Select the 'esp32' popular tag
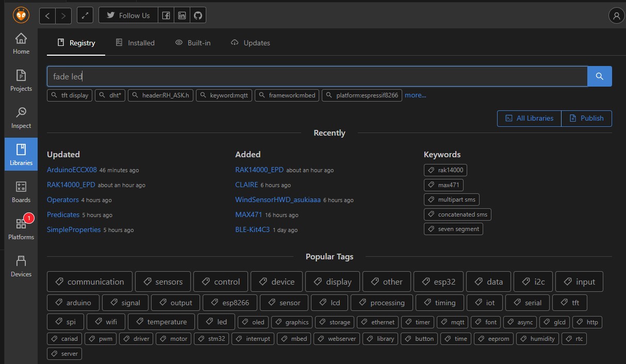Image resolution: width=626 pixels, height=364 pixels. (x=438, y=282)
